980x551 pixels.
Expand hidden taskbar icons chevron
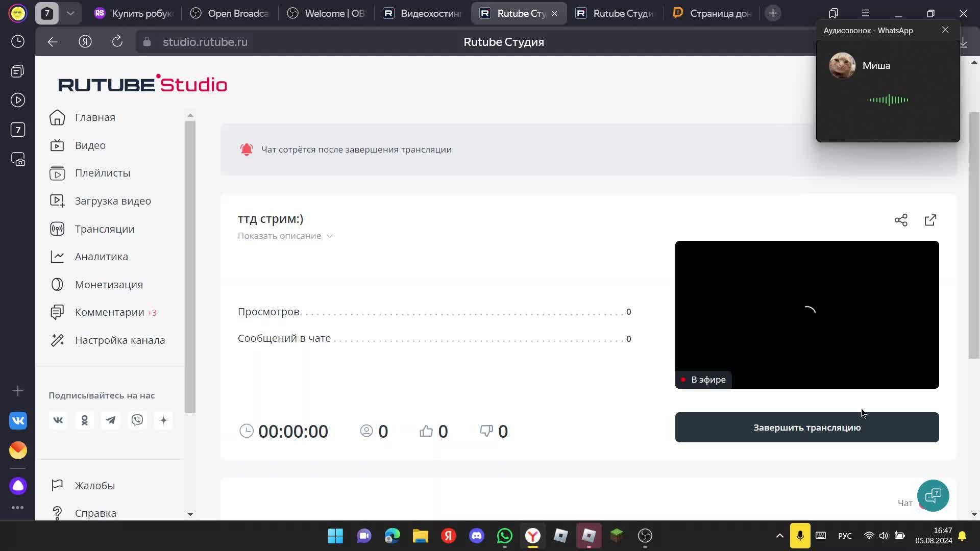point(779,536)
